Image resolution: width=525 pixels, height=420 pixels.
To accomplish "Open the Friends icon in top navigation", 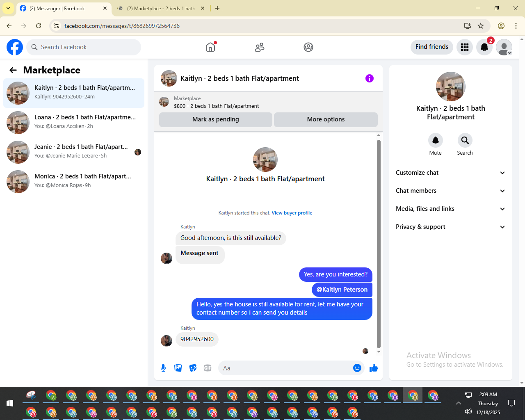I will coord(260,47).
